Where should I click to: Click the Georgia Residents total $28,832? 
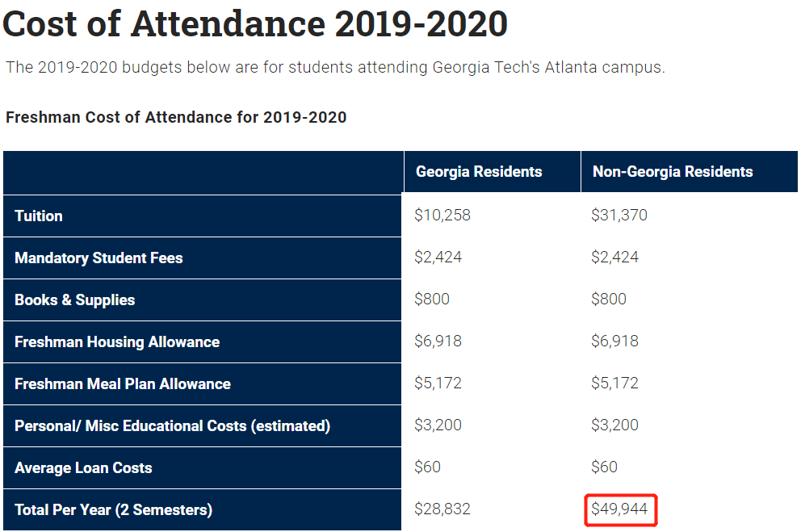(x=442, y=509)
